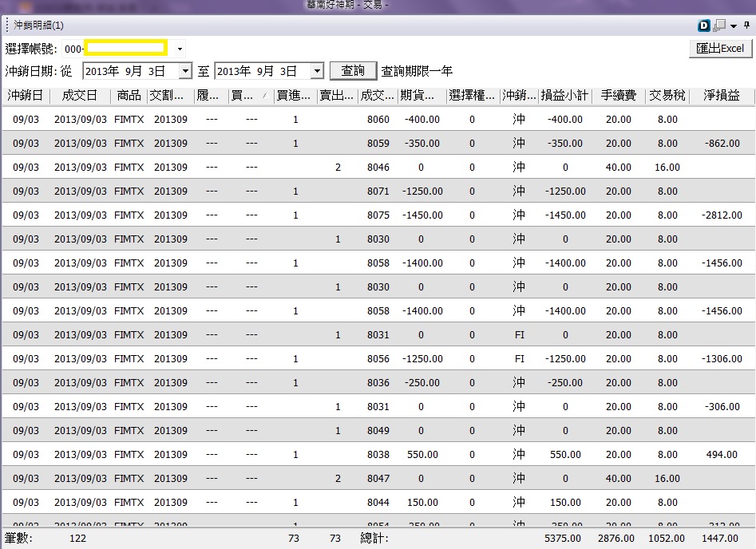This screenshot has height=549, width=756.
Task: Pin the 沖銷明細 panel
Action: [747, 25]
